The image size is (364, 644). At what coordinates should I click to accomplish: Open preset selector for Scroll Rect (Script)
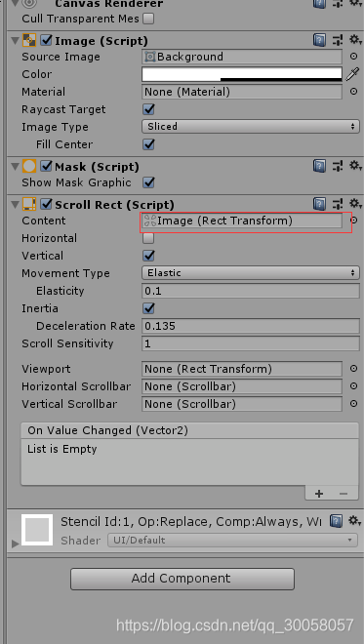(338, 204)
